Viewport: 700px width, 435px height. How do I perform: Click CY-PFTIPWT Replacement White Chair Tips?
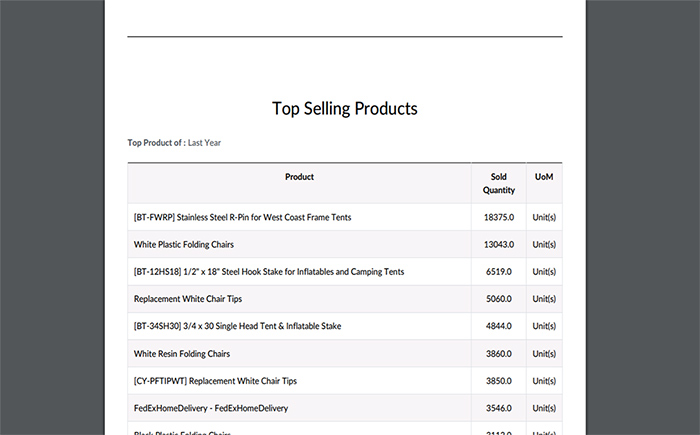coord(215,381)
